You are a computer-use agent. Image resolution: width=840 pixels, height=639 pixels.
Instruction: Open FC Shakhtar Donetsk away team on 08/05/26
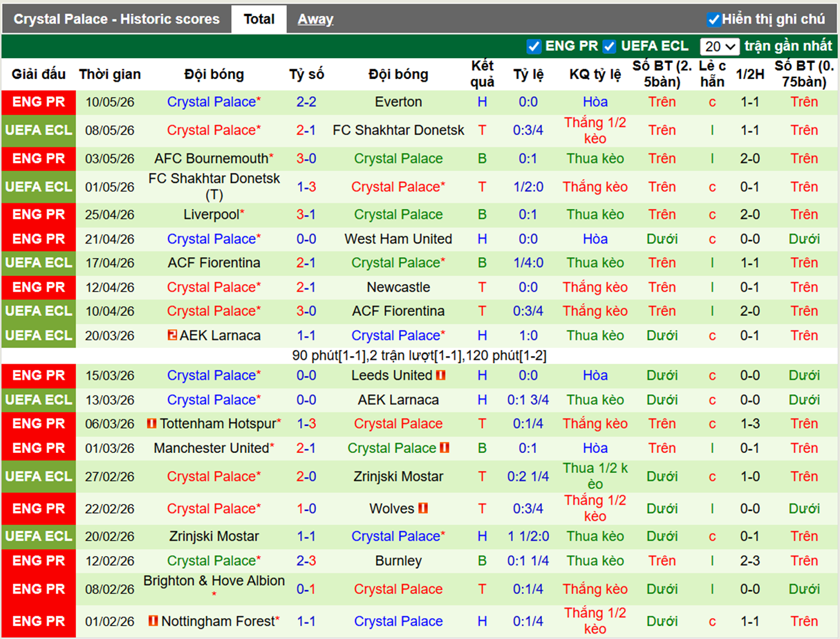(398, 130)
